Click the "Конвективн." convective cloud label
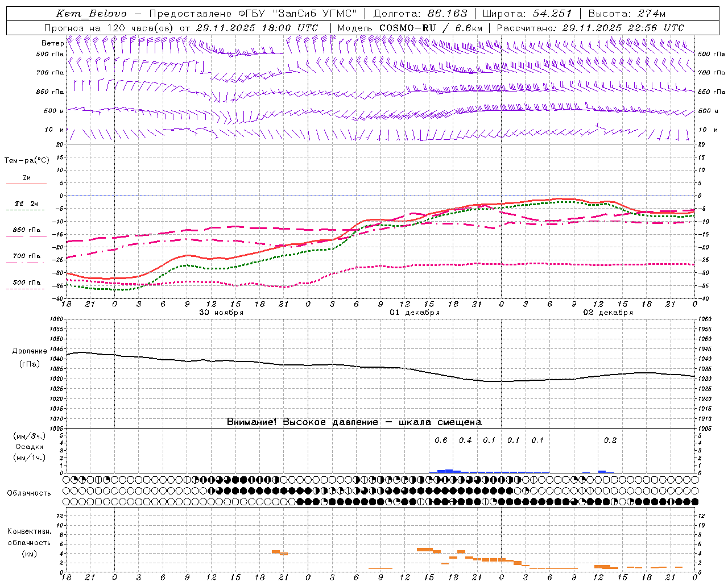The height and width of the screenshot is (582, 728). tap(29, 531)
